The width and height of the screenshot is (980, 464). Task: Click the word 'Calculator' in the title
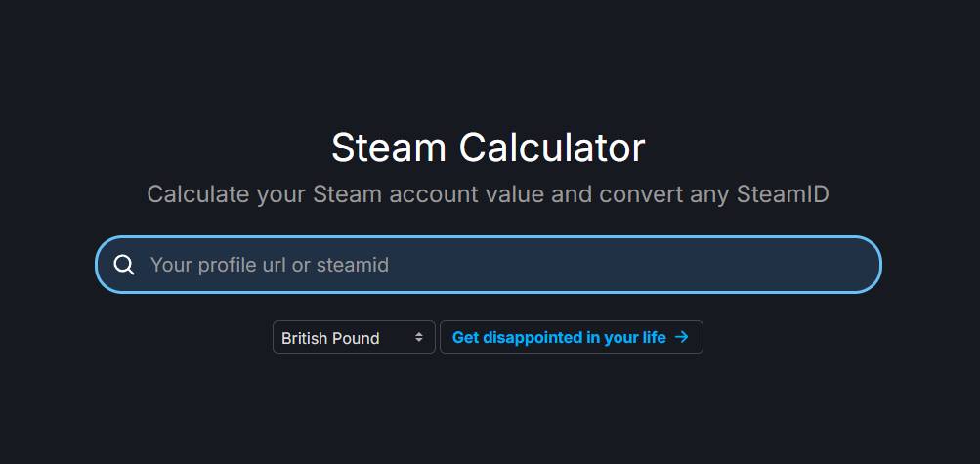pyautogui.click(x=552, y=148)
